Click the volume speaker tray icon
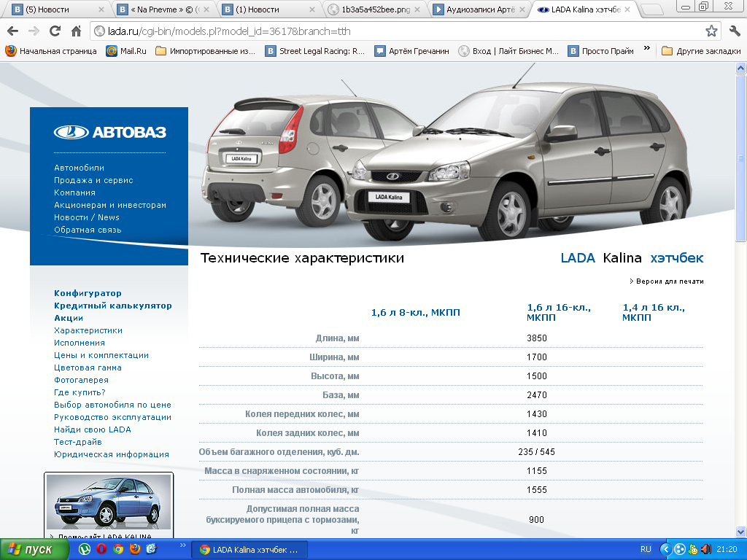 click(706, 549)
